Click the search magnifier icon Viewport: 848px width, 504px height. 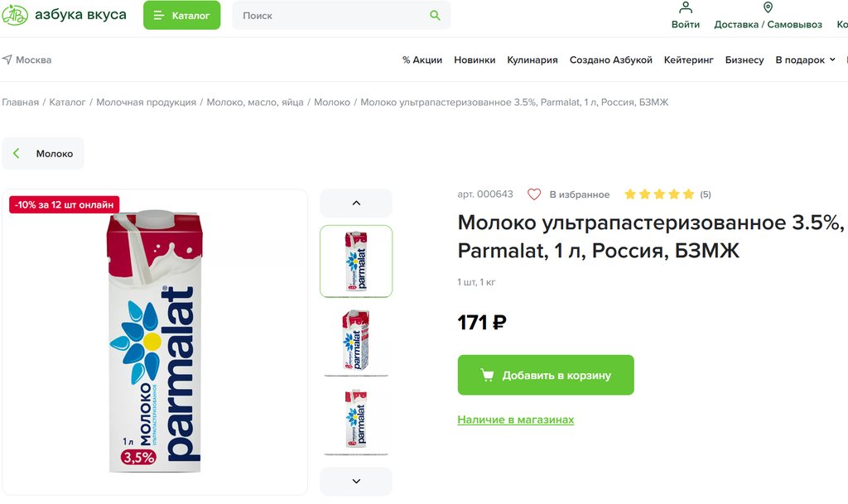pos(435,16)
